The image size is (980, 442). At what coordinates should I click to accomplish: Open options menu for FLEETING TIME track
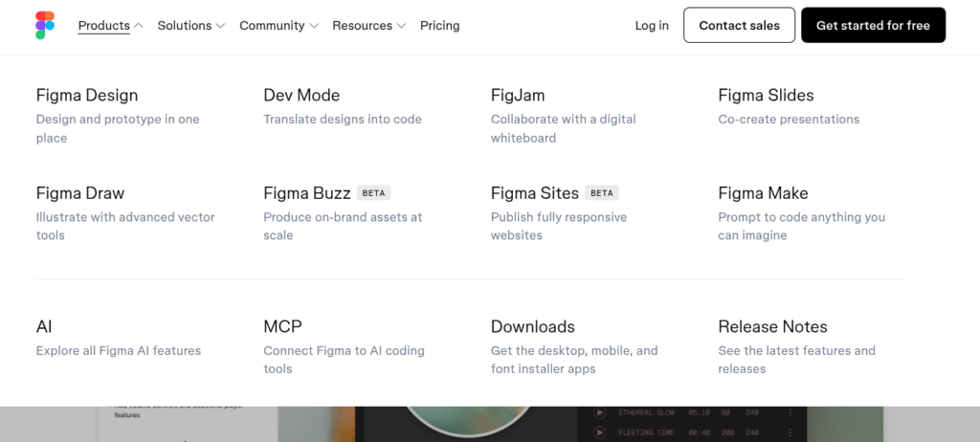point(790,432)
